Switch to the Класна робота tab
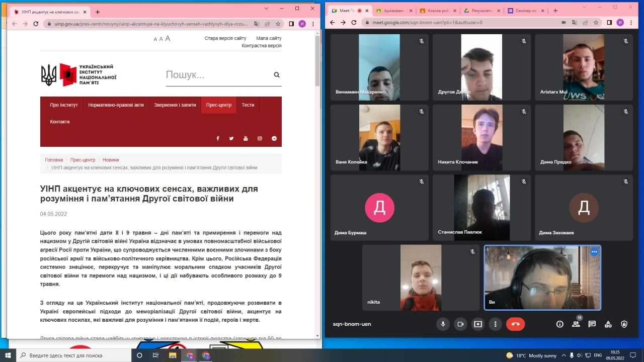Screen dimensions: 644x362 pyautogui.click(x=438, y=11)
